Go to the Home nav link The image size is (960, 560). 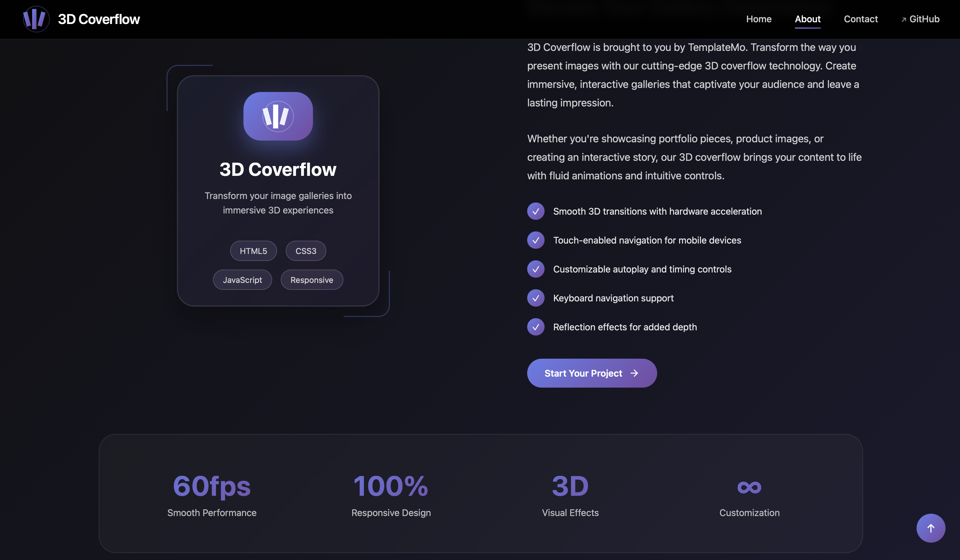tap(759, 19)
